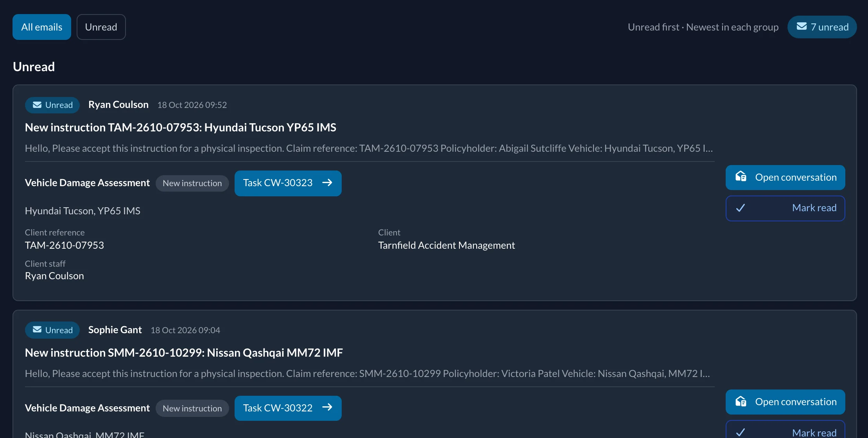Switch to the Unread filter tab
Viewport: 868px width, 438px height.
101,27
